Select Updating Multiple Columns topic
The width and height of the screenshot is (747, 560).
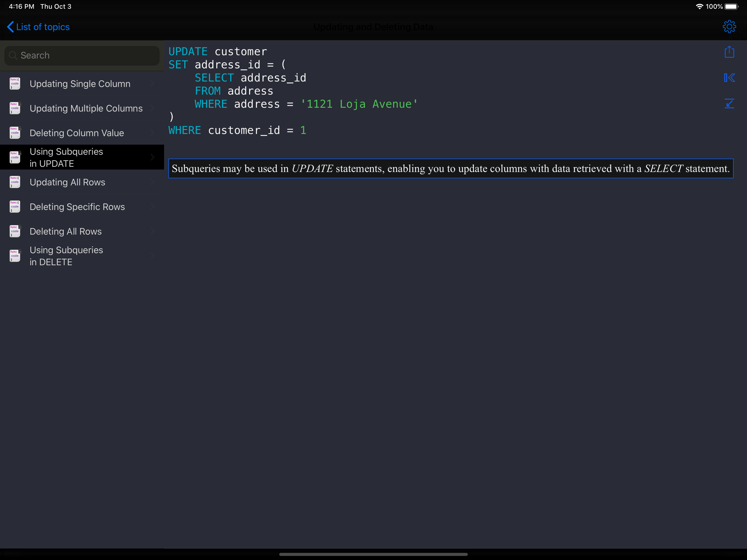[x=86, y=109]
